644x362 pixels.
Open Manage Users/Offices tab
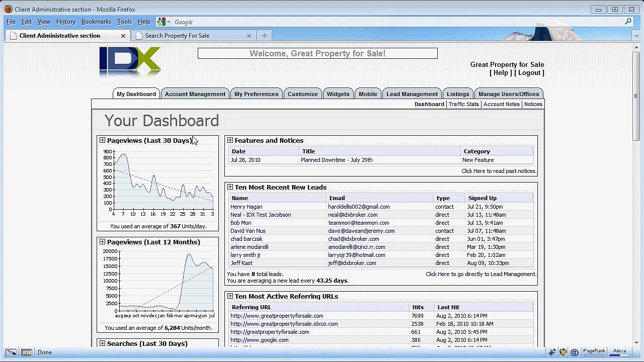point(509,94)
